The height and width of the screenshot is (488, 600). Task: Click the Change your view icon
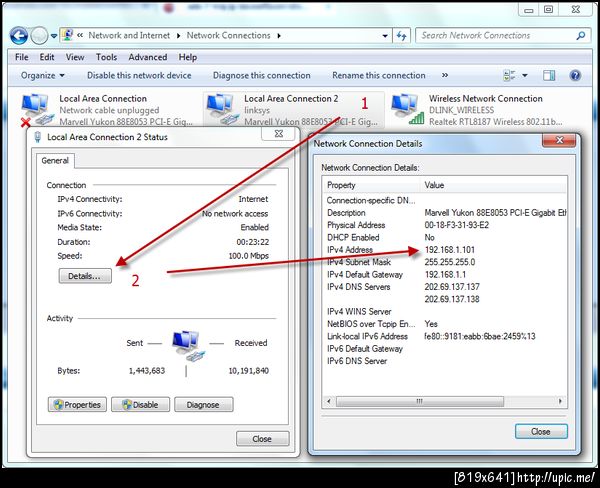[x=509, y=75]
